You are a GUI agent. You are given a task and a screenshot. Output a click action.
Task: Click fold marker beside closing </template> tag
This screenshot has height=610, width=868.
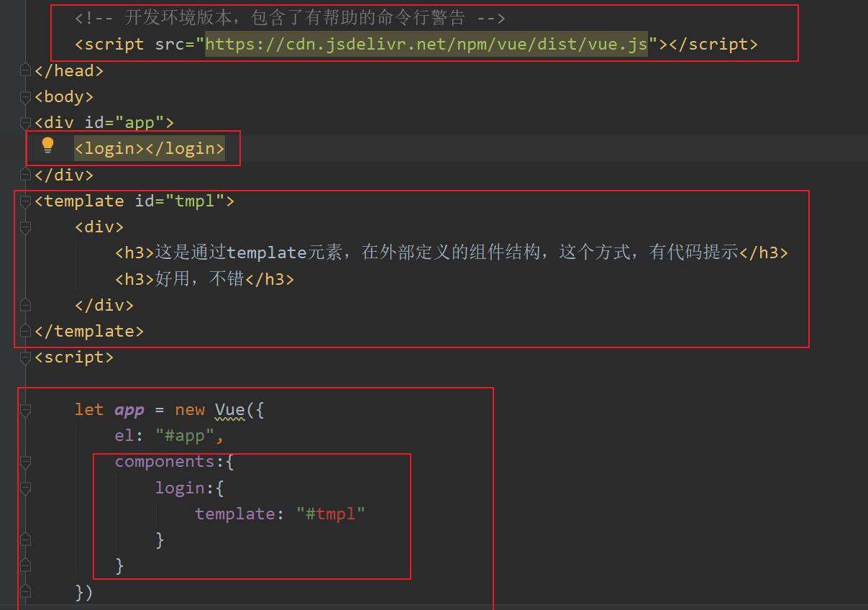tap(26, 331)
